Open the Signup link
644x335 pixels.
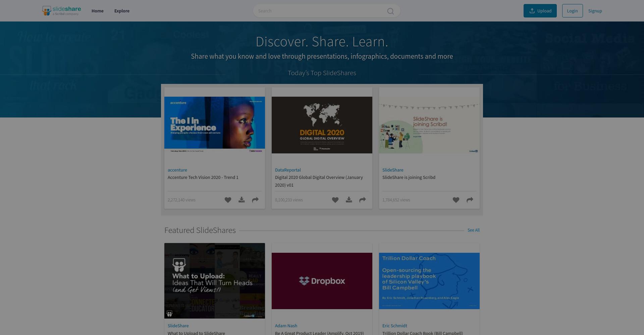tap(595, 11)
